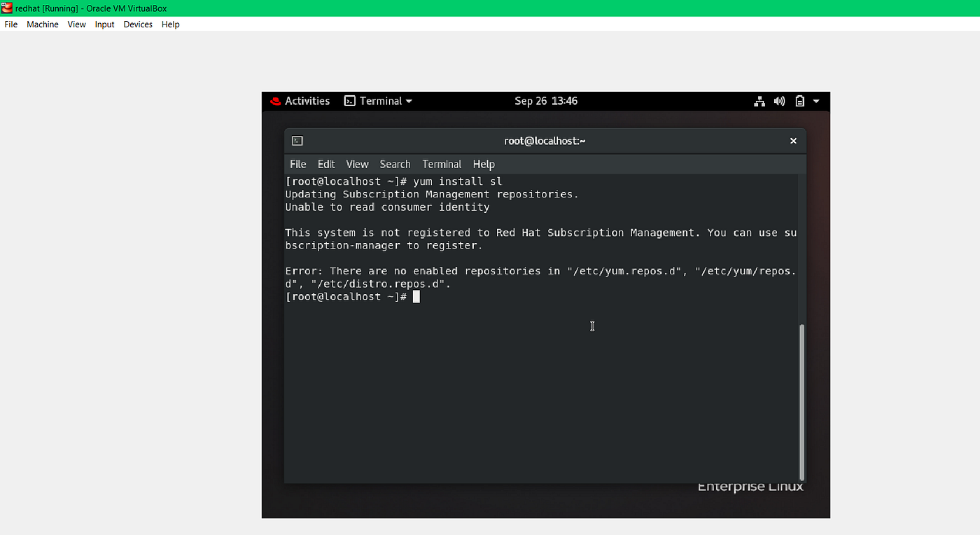Open the Terminal menu in the menu bar
Image resolution: width=980 pixels, height=535 pixels.
coord(441,164)
